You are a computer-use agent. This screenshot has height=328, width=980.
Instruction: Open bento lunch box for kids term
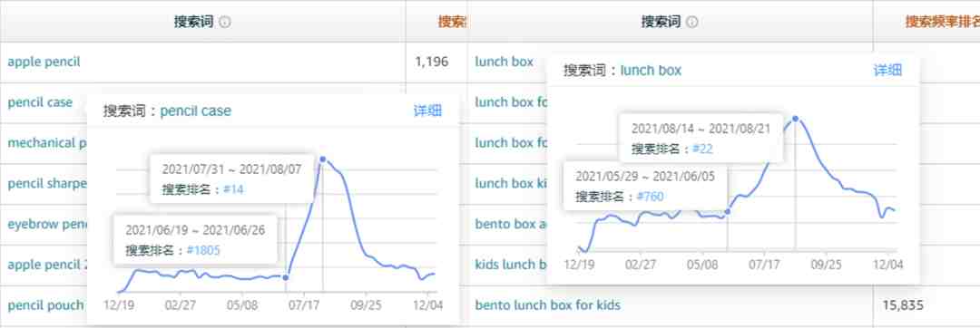547,305
